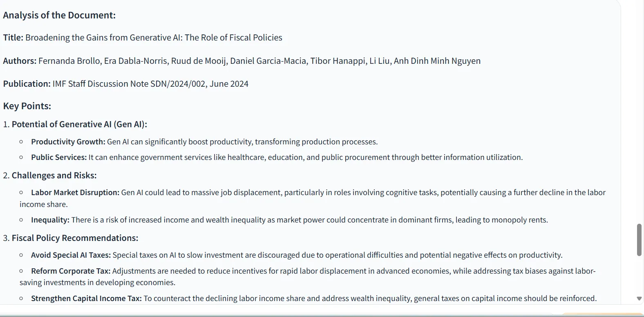Click the vertical scrollbar thumb
The width and height of the screenshot is (644, 317).
pos(639,240)
